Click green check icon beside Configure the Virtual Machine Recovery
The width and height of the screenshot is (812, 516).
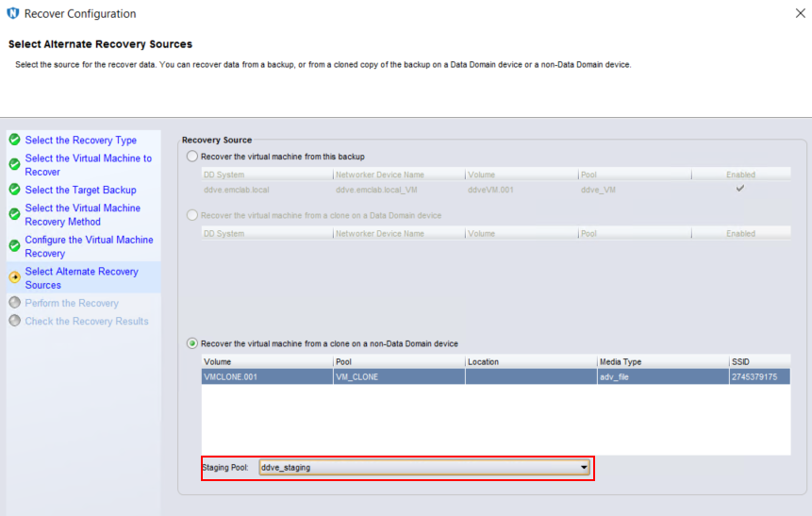(14, 246)
